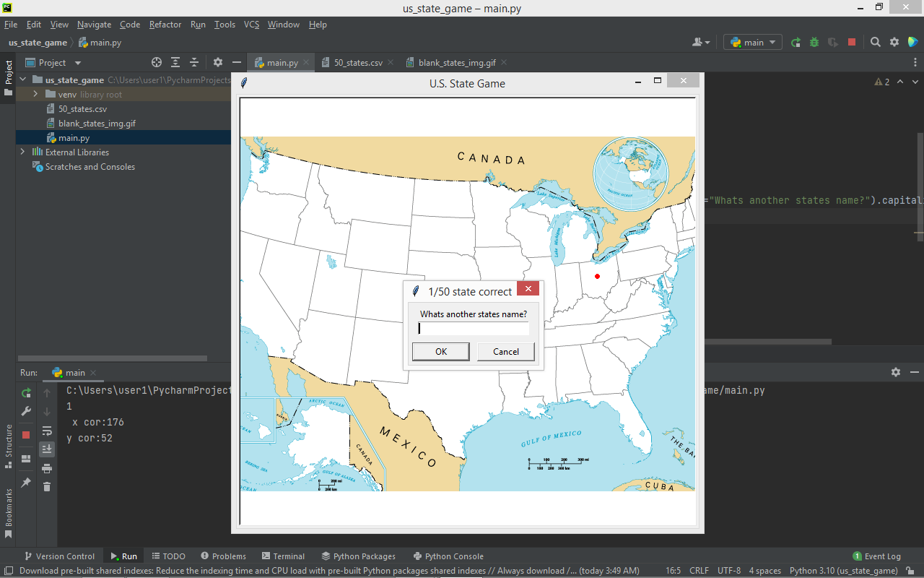Clear the Run console using the trash icon
924x578 pixels.
pyautogui.click(x=47, y=487)
